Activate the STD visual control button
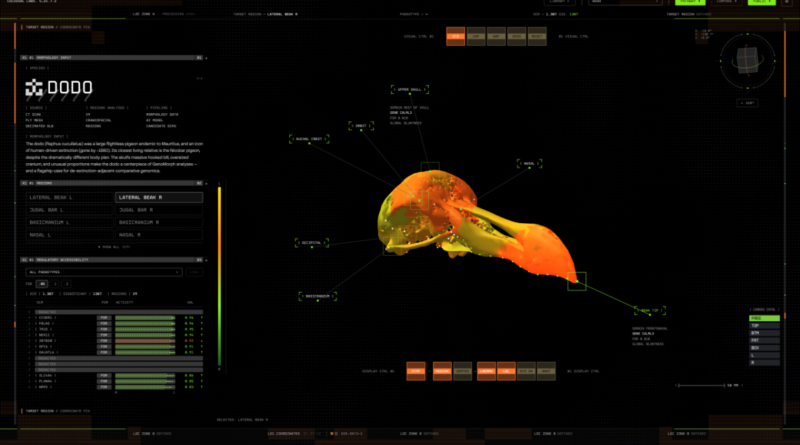The width and height of the screenshot is (800, 445). [456, 37]
